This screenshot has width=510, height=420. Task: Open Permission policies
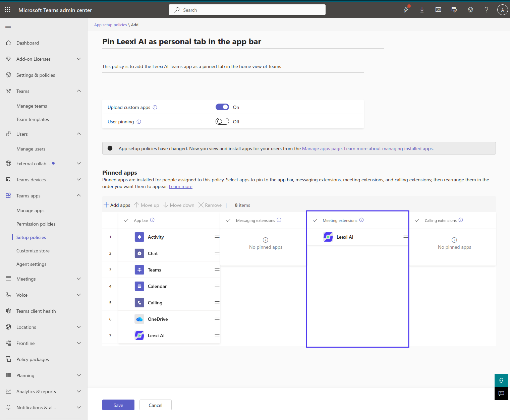[36, 224]
